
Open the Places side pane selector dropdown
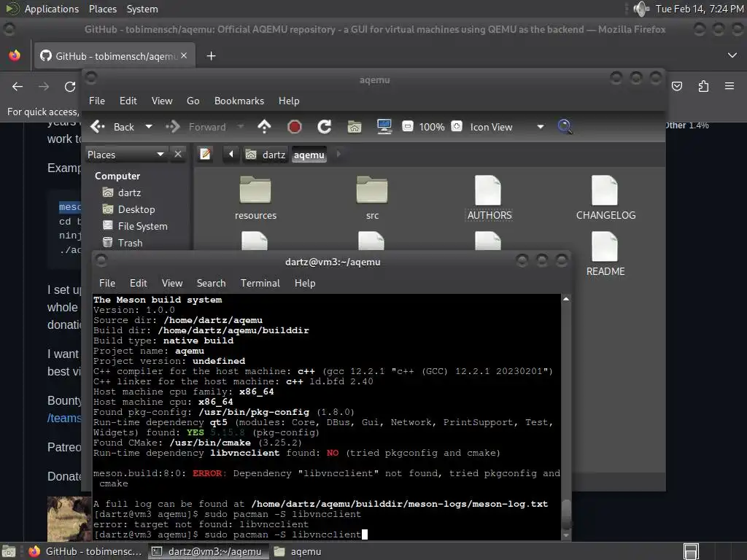point(125,155)
